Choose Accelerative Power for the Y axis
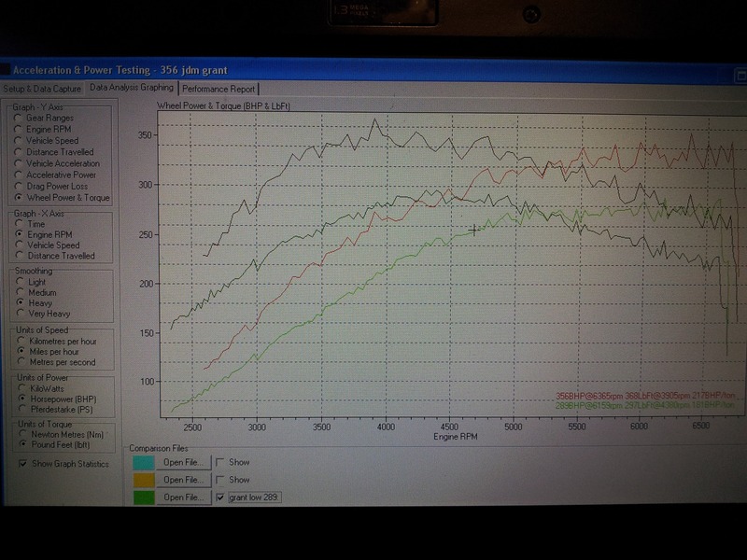747x560 pixels. point(19,175)
